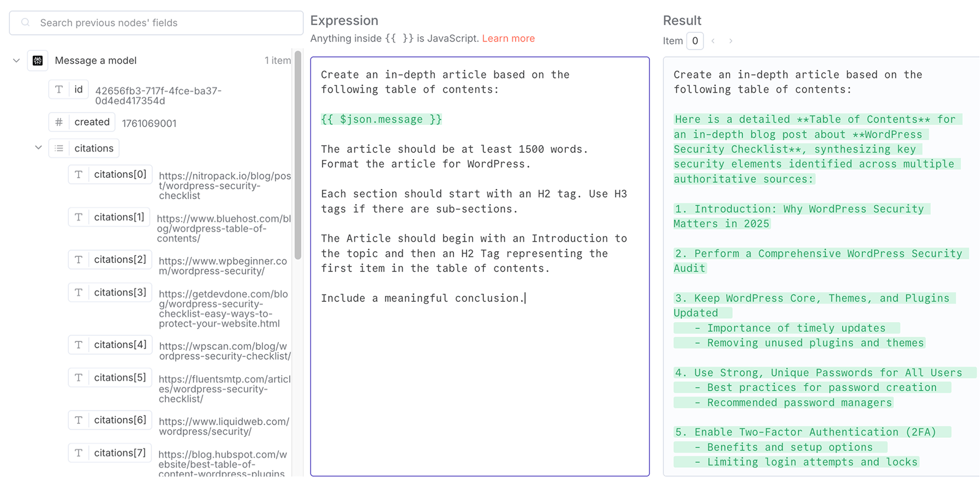
Task: Select the citations[2] field pill
Action: [x=119, y=260]
